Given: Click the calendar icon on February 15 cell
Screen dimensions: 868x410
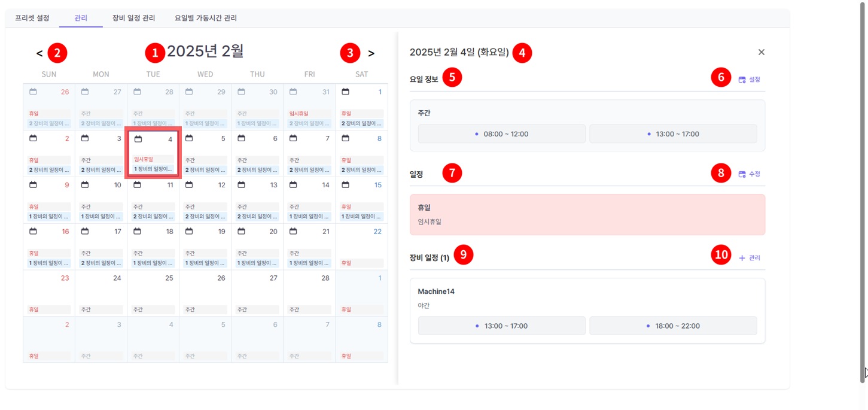Looking at the screenshot, I should (345, 185).
